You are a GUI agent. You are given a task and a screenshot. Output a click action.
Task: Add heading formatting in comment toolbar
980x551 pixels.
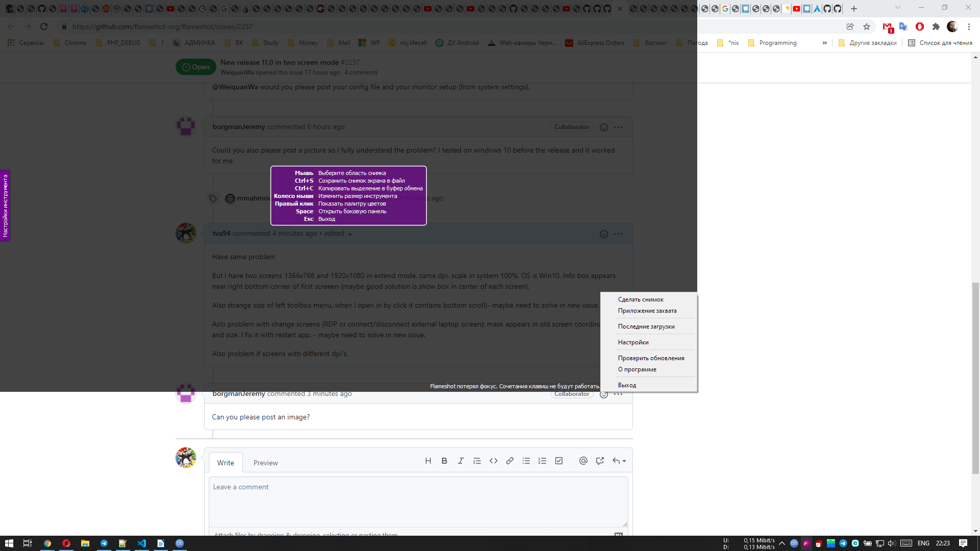click(428, 461)
